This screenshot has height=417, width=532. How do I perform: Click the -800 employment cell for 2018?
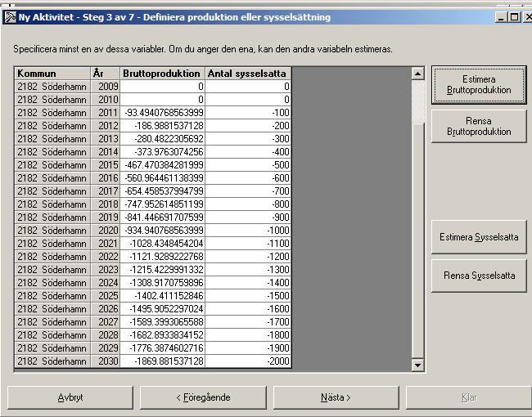248,204
